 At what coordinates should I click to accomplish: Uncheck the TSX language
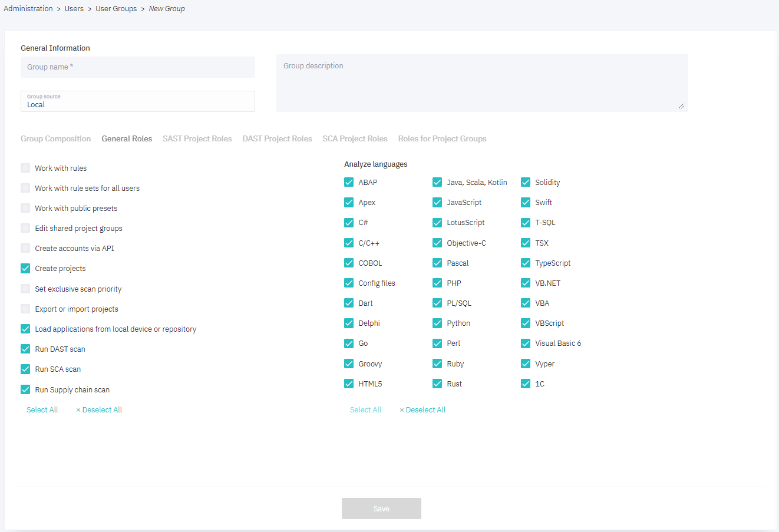point(526,243)
